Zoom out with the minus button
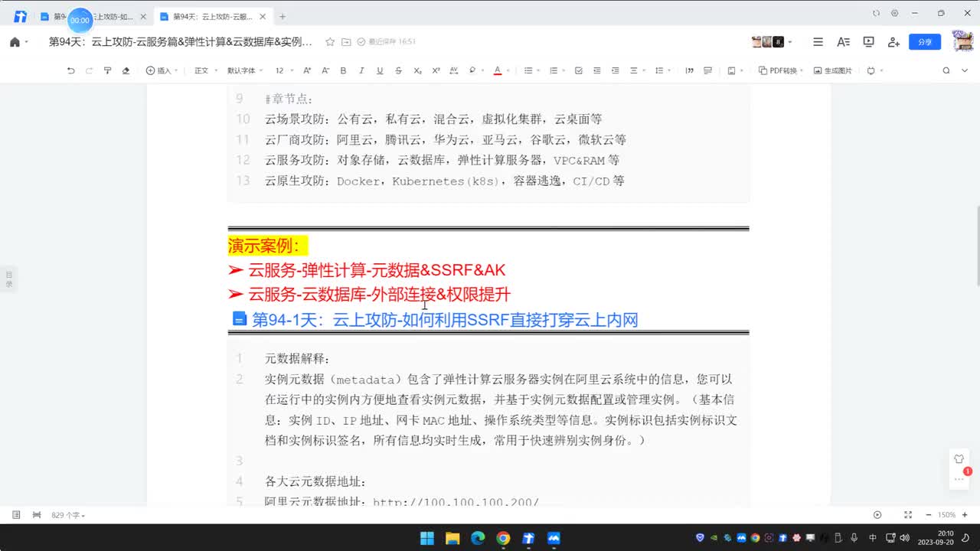This screenshot has height=551, width=980. click(x=929, y=515)
